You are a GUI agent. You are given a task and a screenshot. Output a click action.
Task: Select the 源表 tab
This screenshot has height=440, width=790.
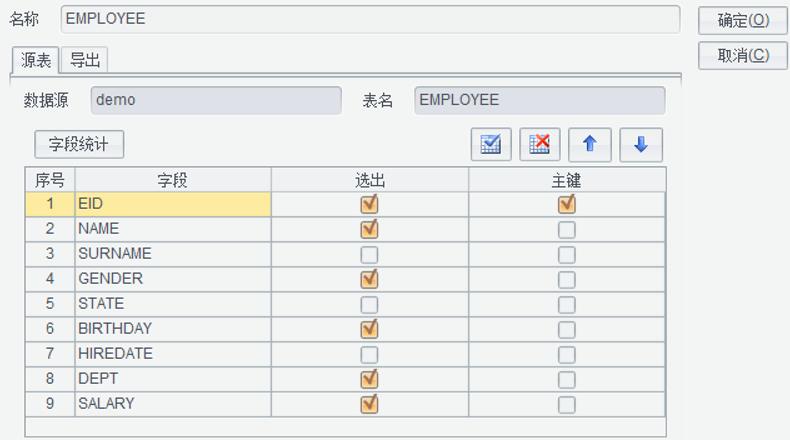[36, 60]
